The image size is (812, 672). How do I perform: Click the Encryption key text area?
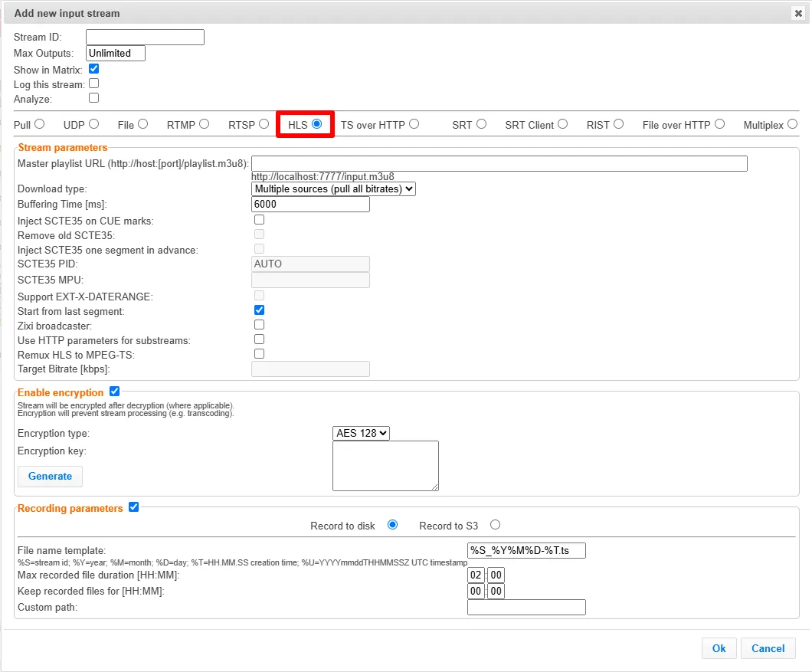[x=386, y=466]
